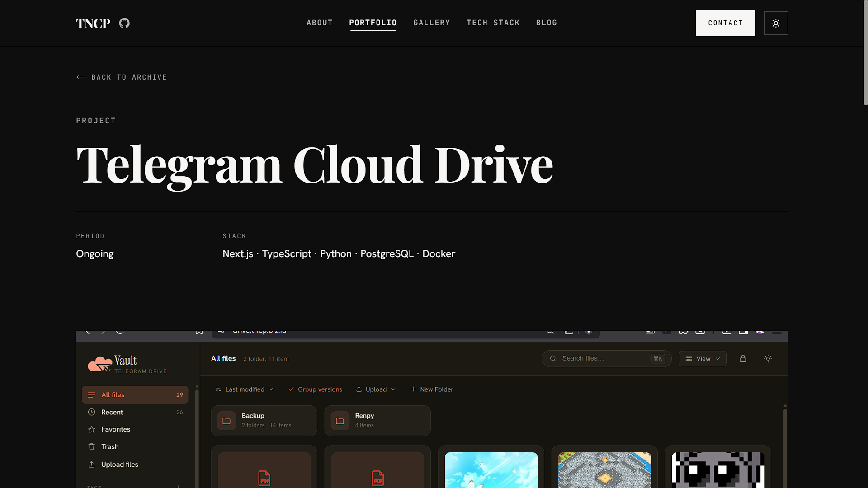Open the View dropdown
868x488 pixels.
pos(703,358)
